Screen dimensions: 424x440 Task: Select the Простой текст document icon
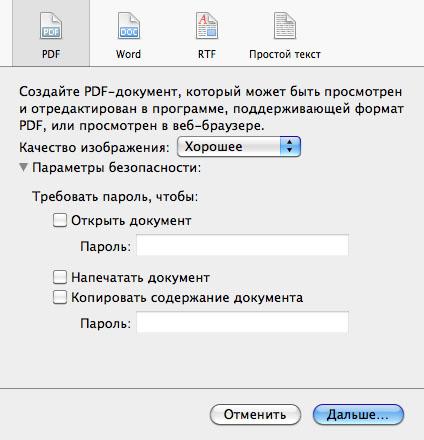[x=285, y=26]
